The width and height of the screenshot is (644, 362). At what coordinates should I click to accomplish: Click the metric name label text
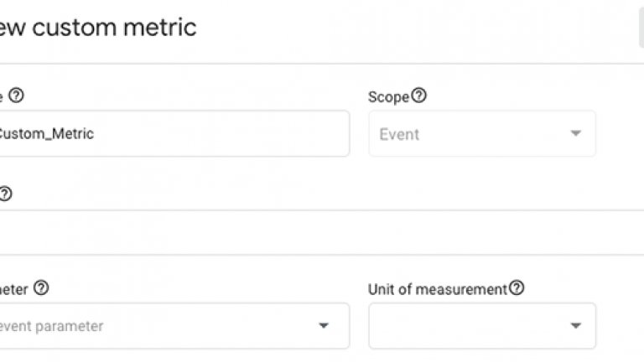(3, 96)
